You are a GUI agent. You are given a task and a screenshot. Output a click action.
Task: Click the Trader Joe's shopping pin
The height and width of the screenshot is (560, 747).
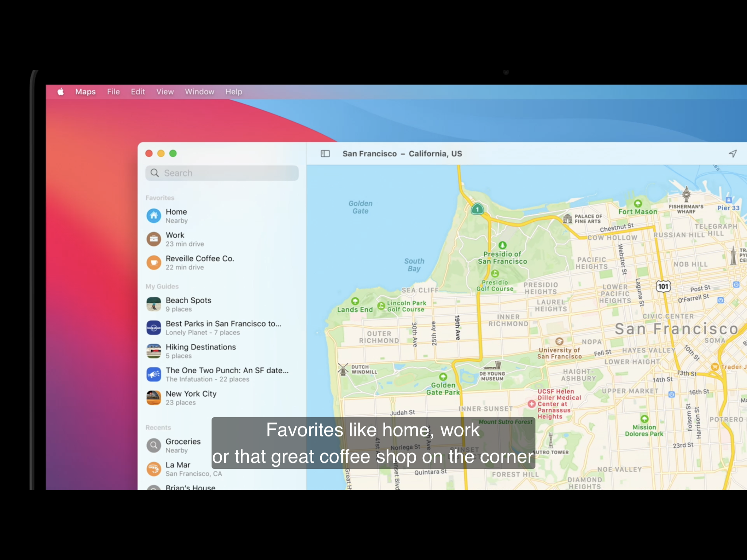point(715,367)
